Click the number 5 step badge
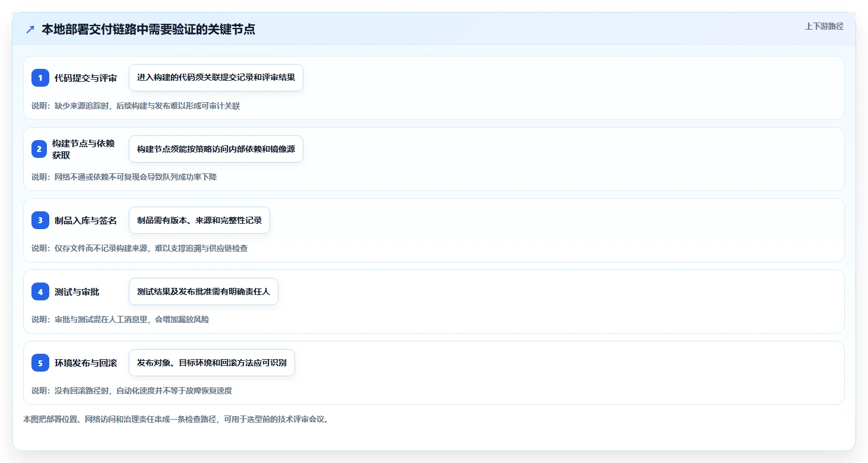868x463 pixels. coord(40,363)
